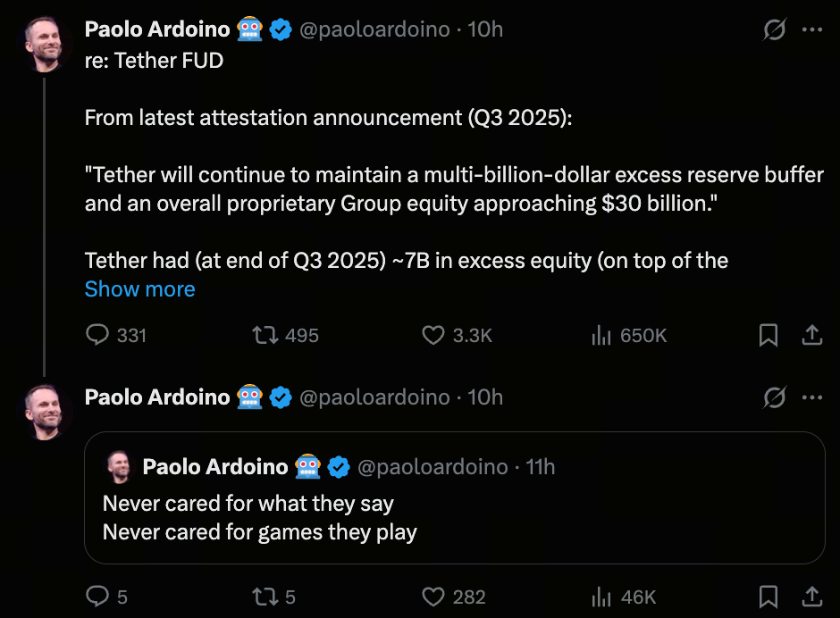Viewport: 840px width, 618px height.
Task: Like the Tether FUD tweet
Action: point(433,336)
